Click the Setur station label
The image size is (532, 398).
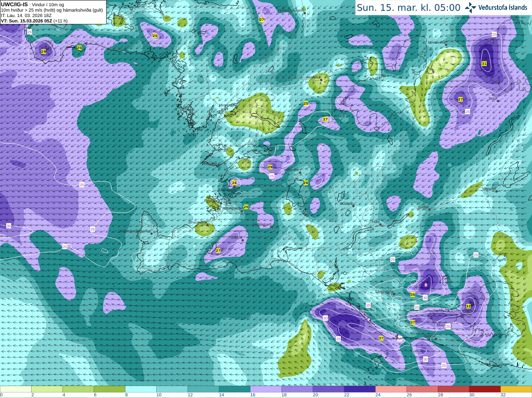coord(493,98)
